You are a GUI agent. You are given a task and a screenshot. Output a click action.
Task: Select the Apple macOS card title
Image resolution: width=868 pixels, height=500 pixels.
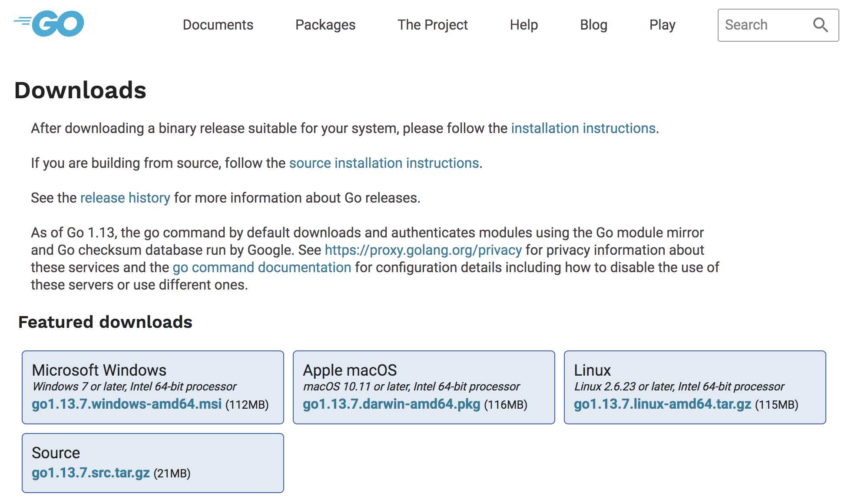pyautogui.click(x=350, y=370)
